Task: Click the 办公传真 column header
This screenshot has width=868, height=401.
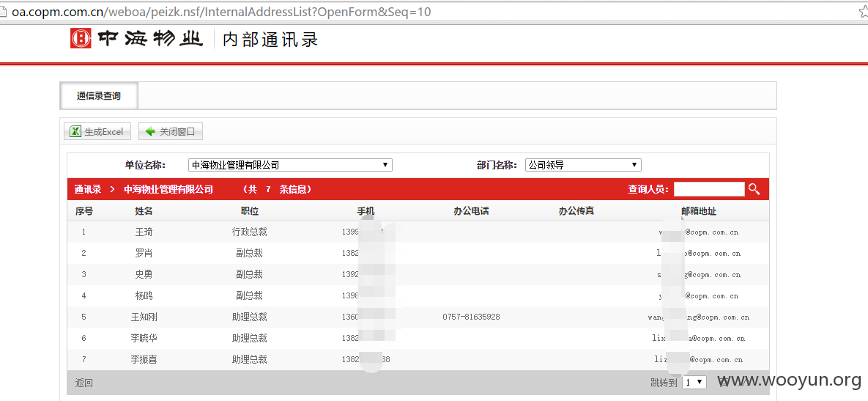Action: click(576, 211)
